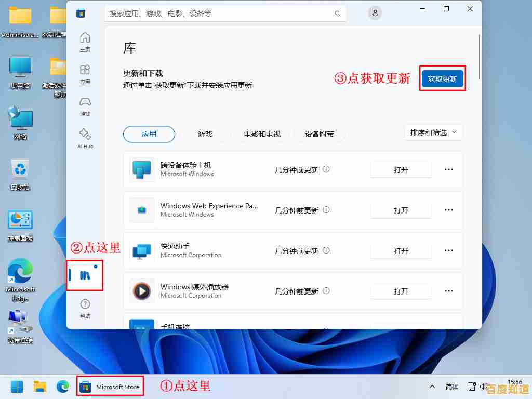Open more options menu for 快速助手
Image resolution: width=532 pixels, height=399 pixels.
[x=448, y=250]
